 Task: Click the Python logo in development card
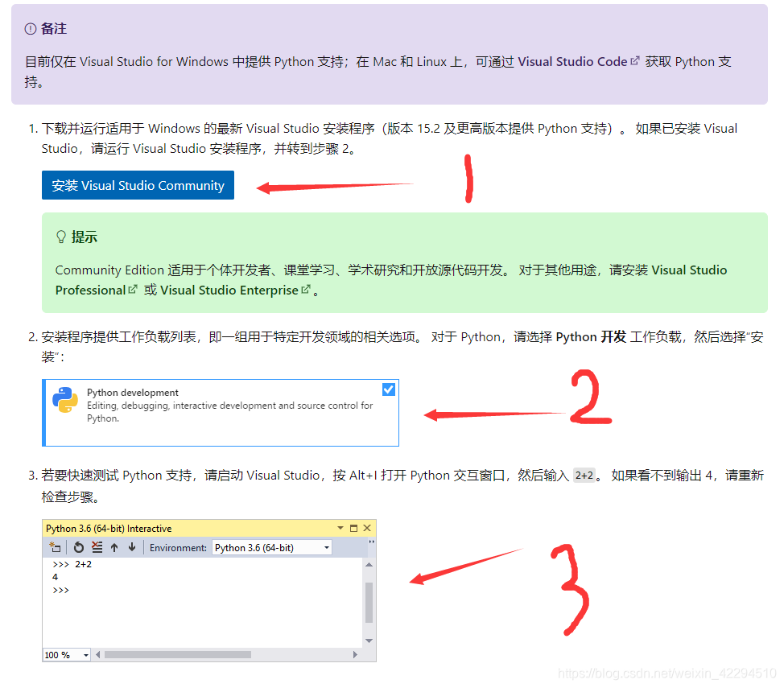point(65,400)
